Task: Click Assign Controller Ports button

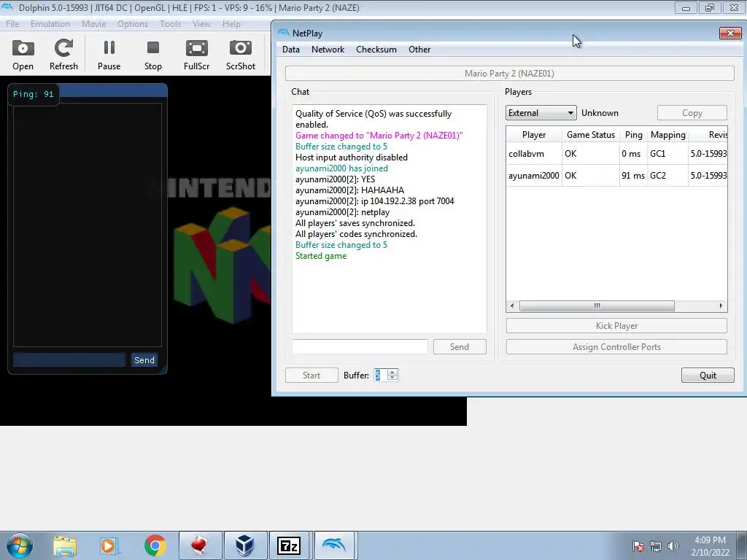Action: pyautogui.click(x=616, y=347)
